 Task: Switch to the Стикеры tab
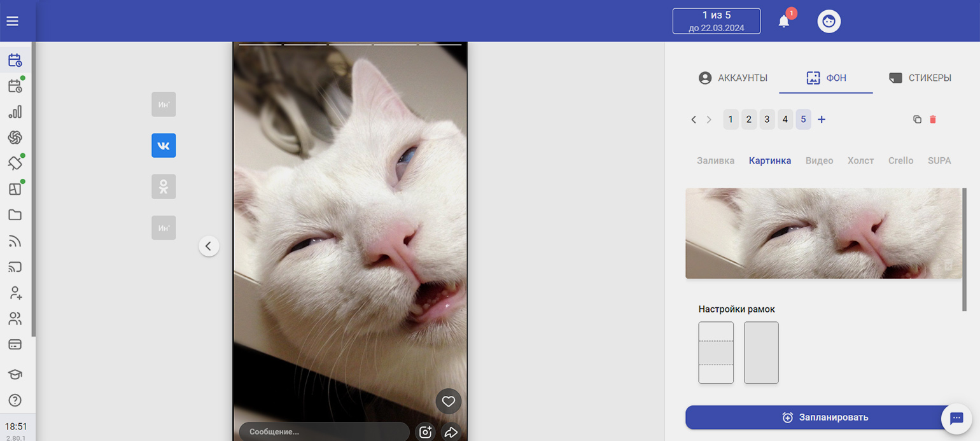920,78
